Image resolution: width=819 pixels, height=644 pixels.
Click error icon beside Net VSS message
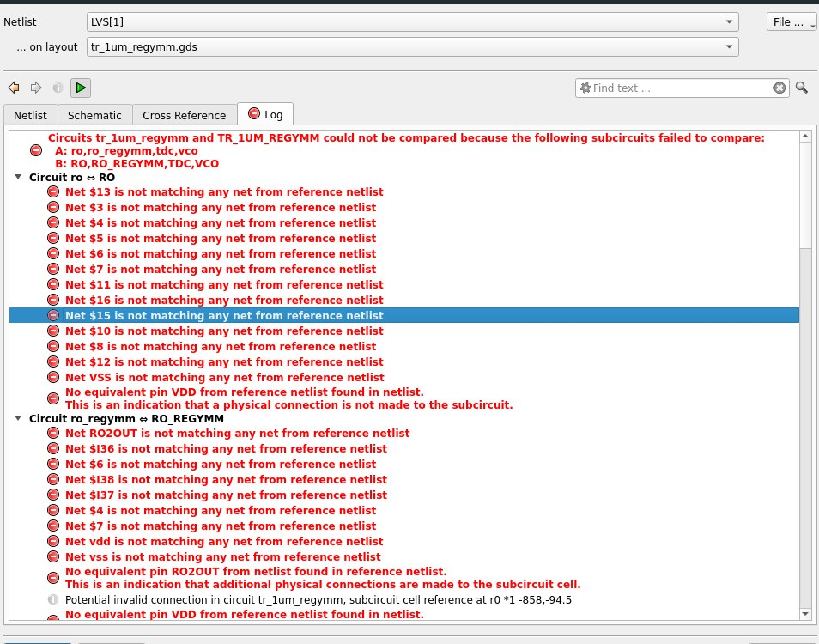tap(53, 377)
